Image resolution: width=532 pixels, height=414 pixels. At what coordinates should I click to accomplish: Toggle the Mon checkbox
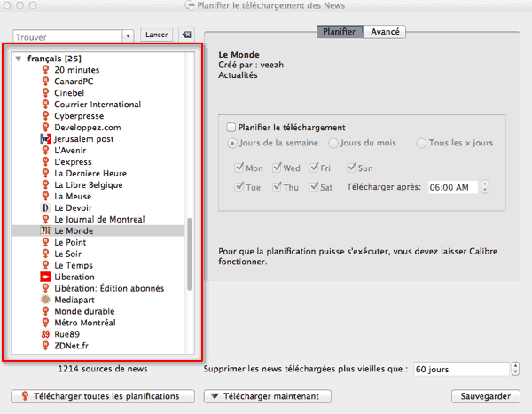(239, 168)
